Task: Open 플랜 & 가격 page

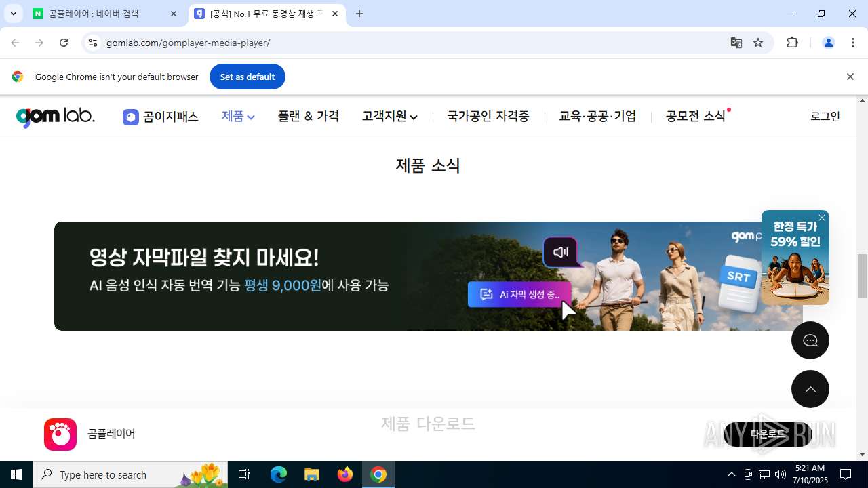Action: point(309,117)
